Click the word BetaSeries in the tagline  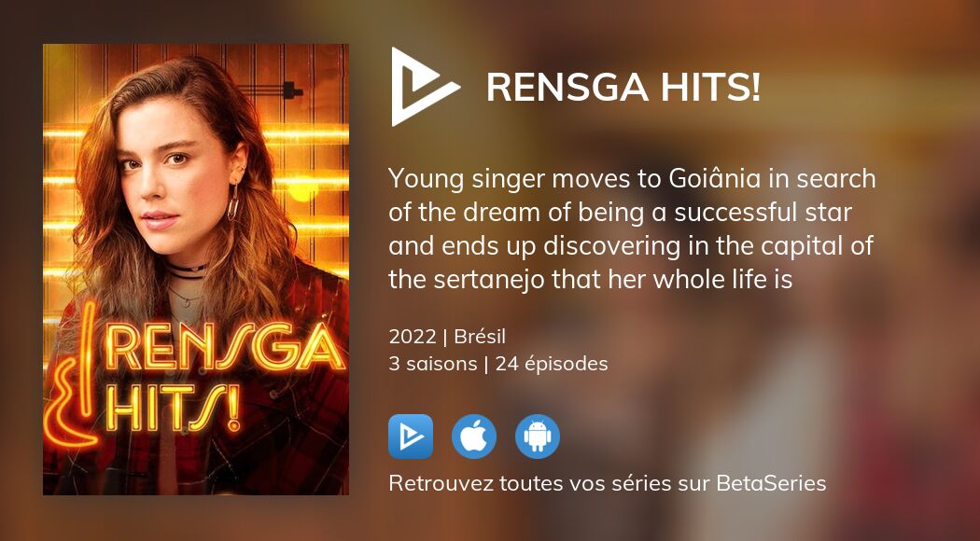[x=771, y=483]
